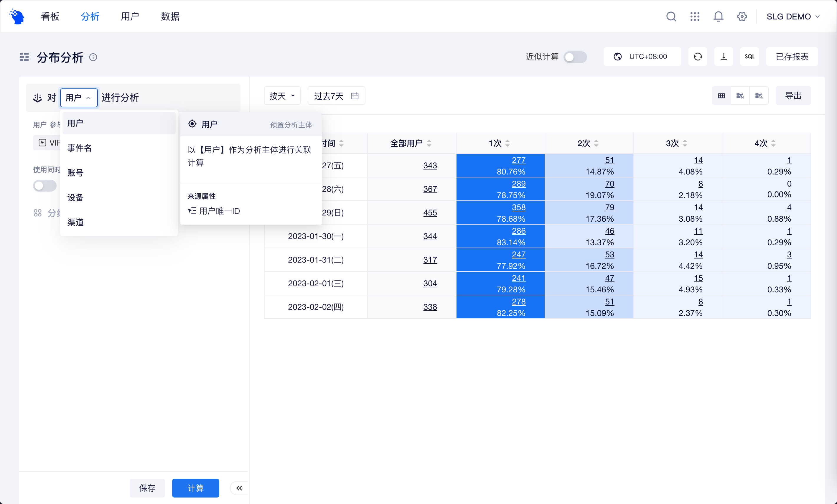The width and height of the screenshot is (837, 504).
Task: Open notifications bell icon
Action: [718, 16]
